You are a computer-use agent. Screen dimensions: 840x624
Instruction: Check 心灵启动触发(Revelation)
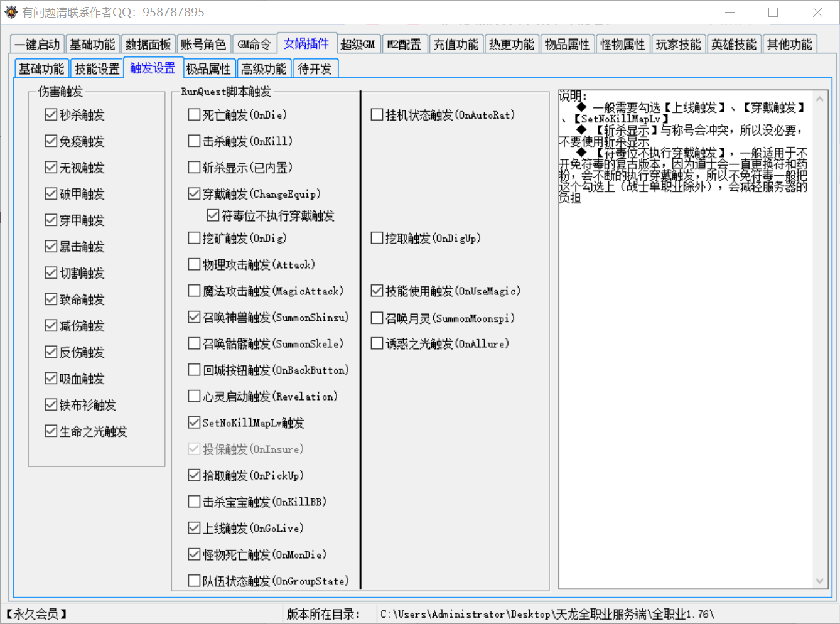[263, 397]
